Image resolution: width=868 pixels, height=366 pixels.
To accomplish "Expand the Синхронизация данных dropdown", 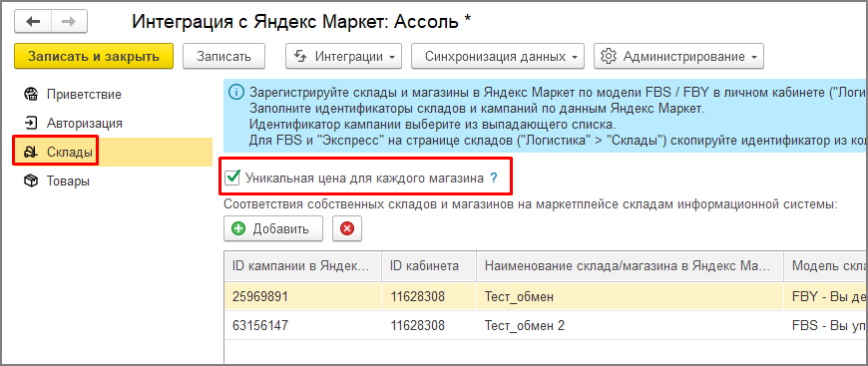I will pos(498,57).
